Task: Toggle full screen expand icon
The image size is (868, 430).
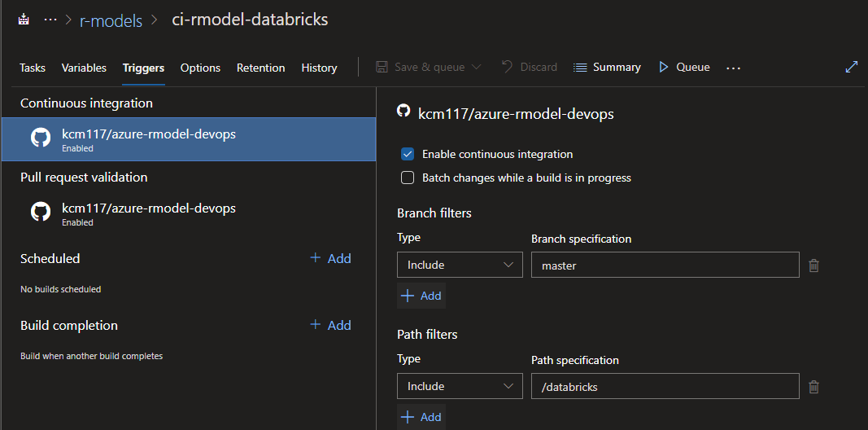Action: click(852, 67)
